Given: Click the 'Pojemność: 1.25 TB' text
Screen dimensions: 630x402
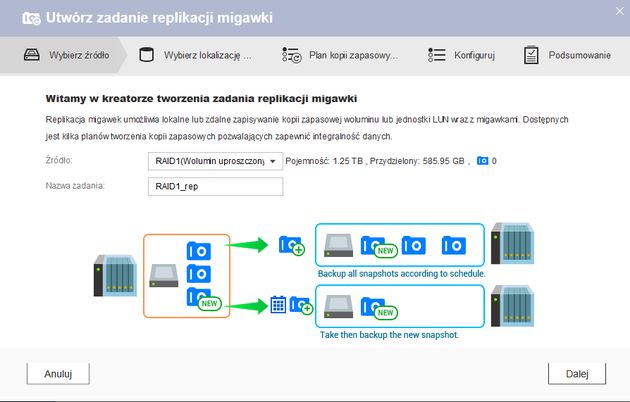Looking at the screenshot, I should [324, 161].
